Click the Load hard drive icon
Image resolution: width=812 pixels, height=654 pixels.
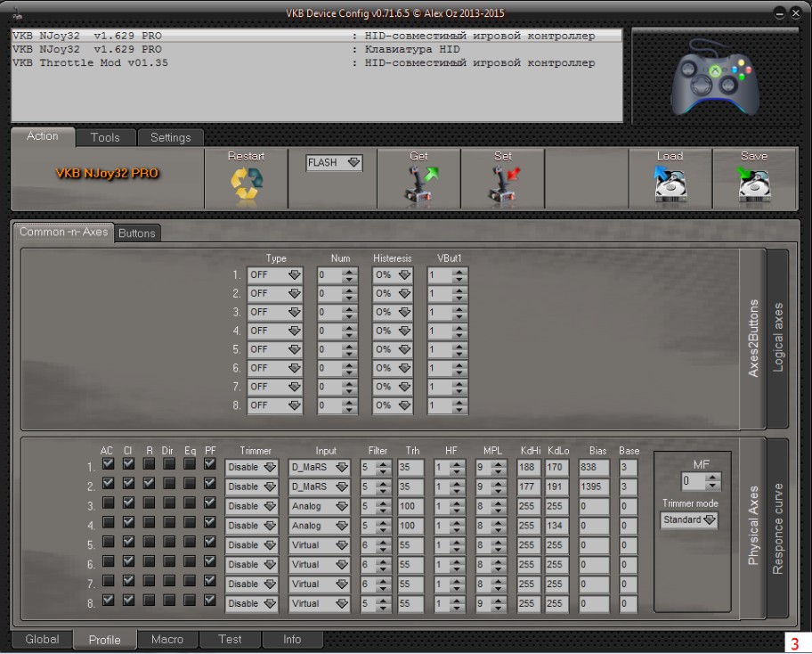(670, 184)
